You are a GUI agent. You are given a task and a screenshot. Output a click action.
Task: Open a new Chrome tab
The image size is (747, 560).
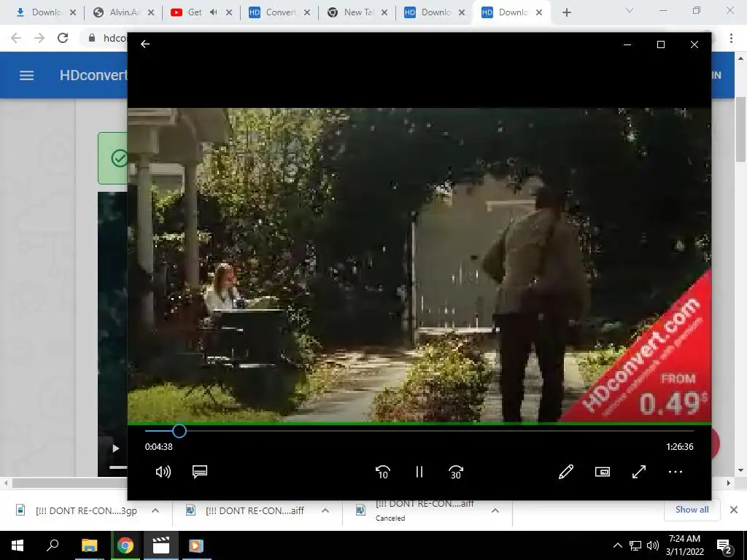566,12
